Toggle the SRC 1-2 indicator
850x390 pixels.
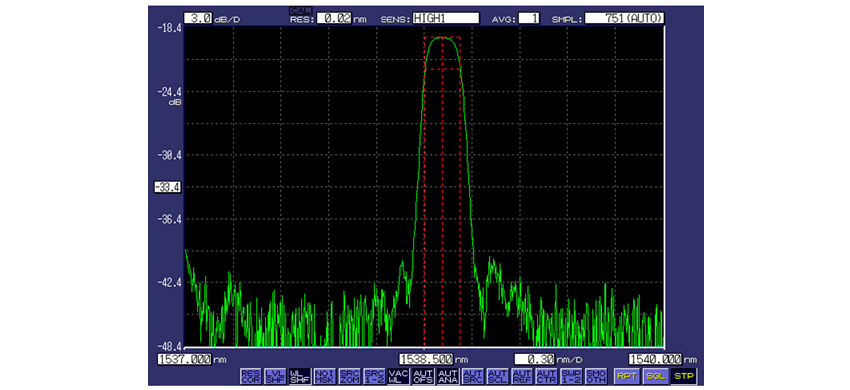point(374,376)
